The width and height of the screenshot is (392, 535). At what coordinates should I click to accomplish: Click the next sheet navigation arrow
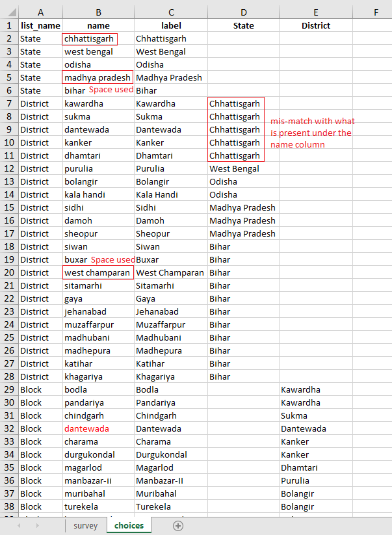[35, 526]
